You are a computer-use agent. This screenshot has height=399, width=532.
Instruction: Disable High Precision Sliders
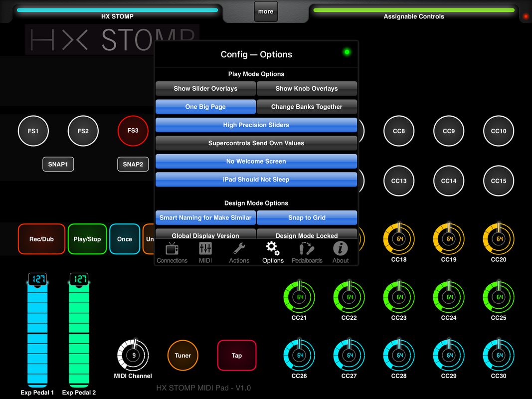pyautogui.click(x=256, y=125)
